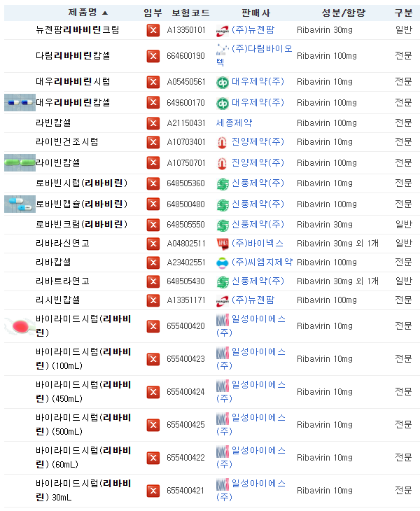Select insurance code A23402551
The height and width of the screenshot is (511, 420).
tap(186, 262)
